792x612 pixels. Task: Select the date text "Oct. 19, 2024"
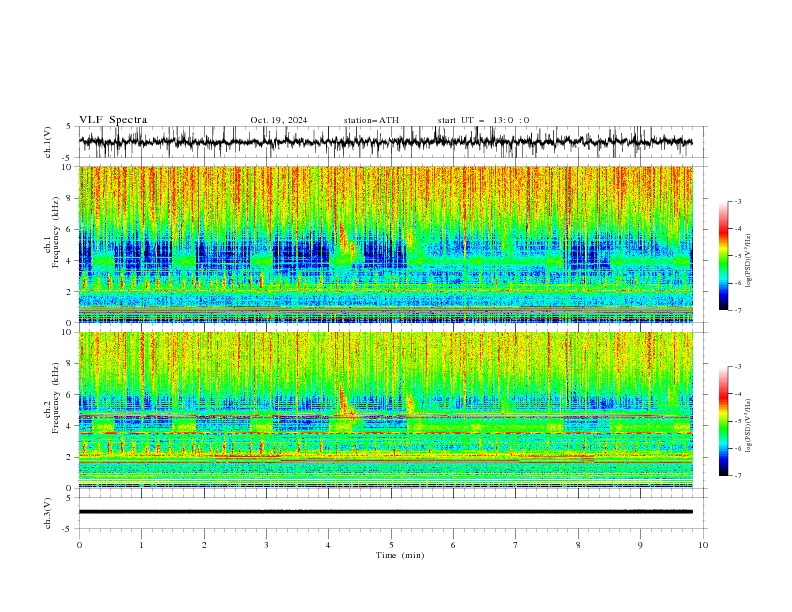click(x=279, y=120)
